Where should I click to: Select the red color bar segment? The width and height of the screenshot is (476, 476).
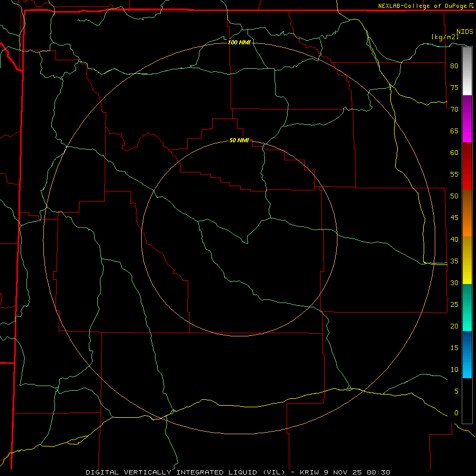point(467,166)
